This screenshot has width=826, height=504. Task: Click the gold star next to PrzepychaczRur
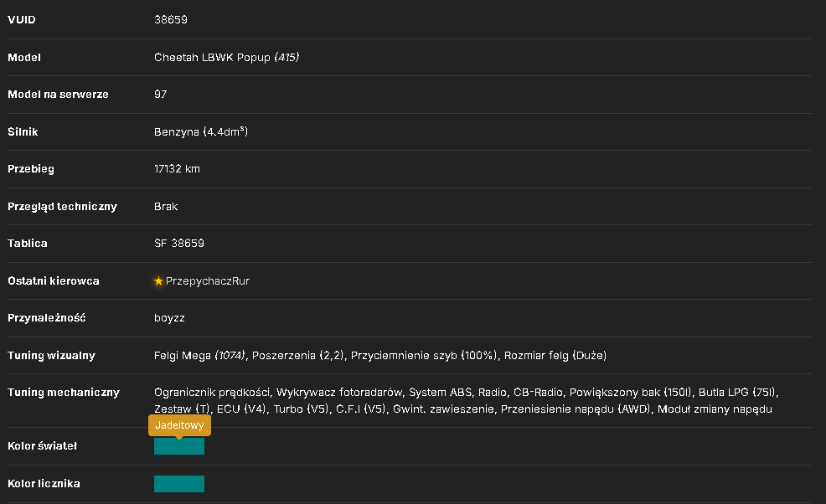click(x=158, y=280)
